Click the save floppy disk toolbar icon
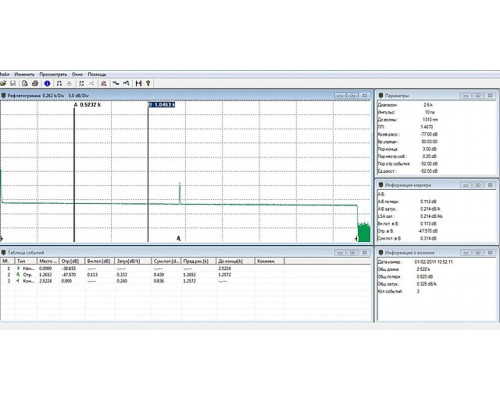 point(13,83)
